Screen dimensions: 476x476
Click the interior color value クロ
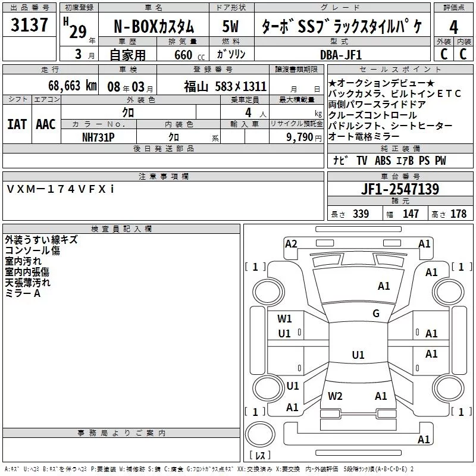(x=174, y=137)
